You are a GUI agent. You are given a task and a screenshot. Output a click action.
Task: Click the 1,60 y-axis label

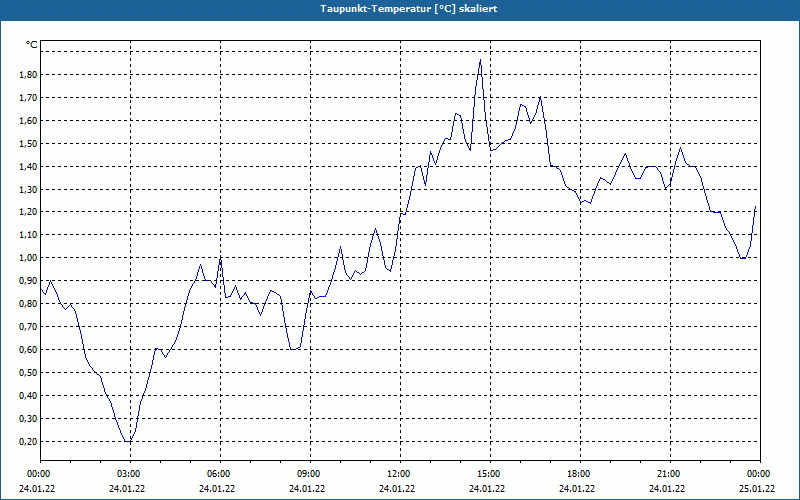click(x=27, y=121)
